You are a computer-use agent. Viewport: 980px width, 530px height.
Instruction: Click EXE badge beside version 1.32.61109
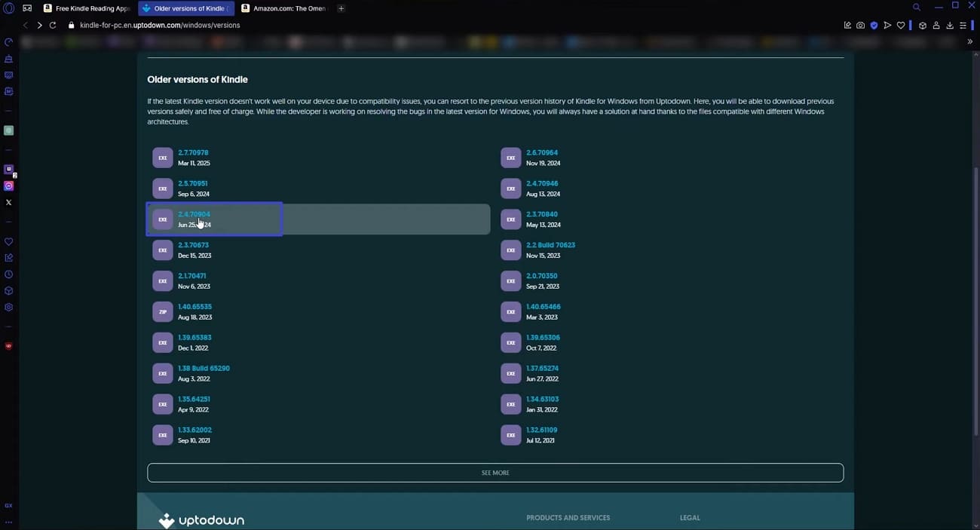coord(511,435)
